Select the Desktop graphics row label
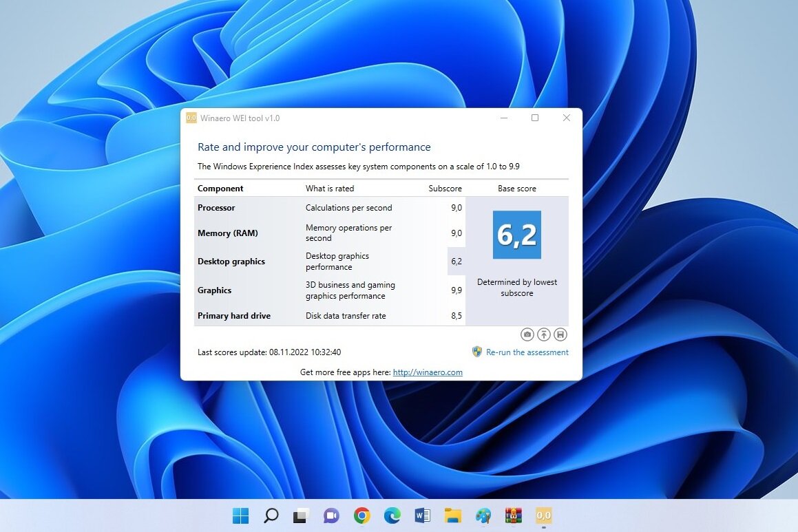798x532 pixels. pyautogui.click(x=231, y=262)
